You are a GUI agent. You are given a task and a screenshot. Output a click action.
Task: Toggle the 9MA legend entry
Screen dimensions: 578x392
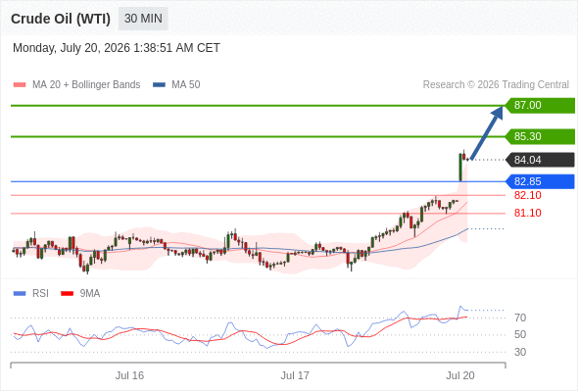(x=80, y=294)
